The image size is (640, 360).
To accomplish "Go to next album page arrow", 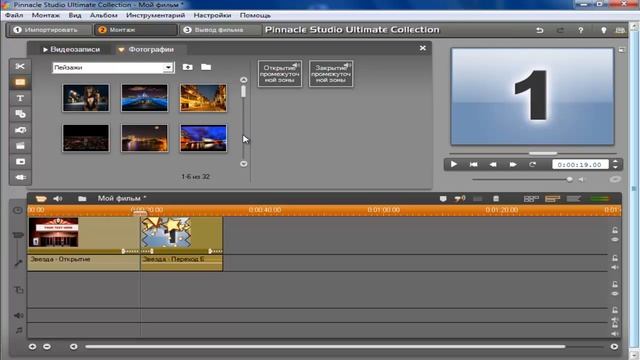I will (244, 164).
